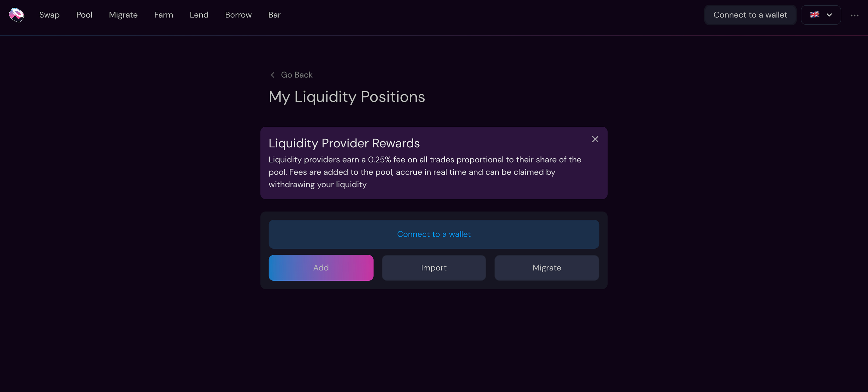Click the wide blue Connect to a wallet button
This screenshot has width=868, height=392.
(x=434, y=234)
